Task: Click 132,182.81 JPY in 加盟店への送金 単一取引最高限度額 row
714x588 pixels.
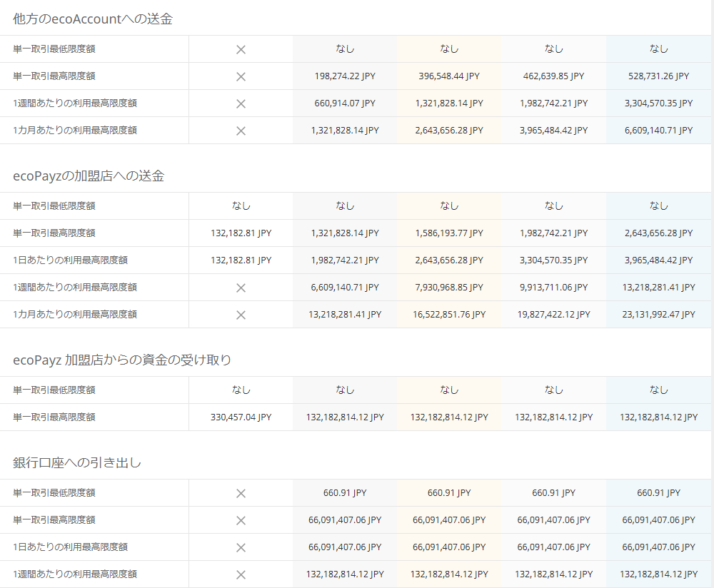Action: 241,233
